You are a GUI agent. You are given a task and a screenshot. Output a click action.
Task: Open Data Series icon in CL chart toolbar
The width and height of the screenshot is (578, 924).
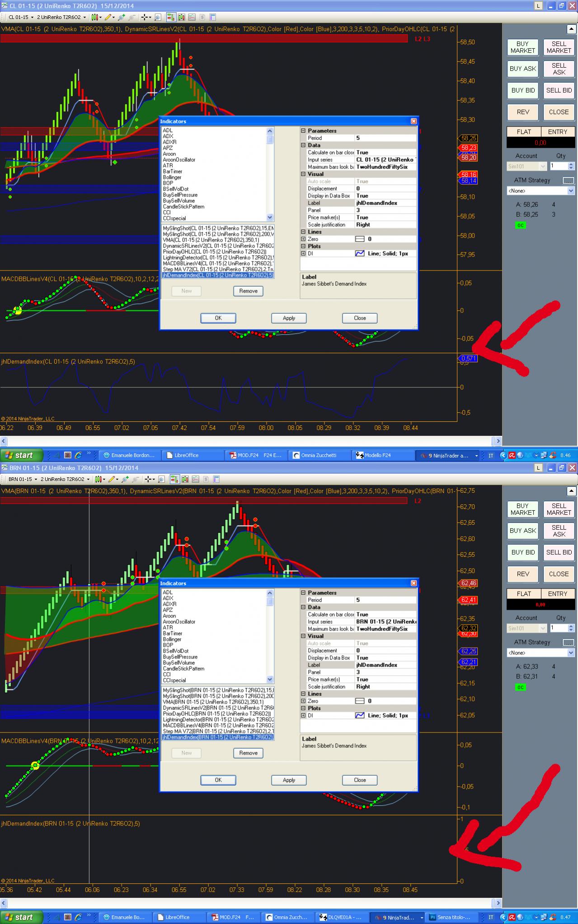coord(181,17)
